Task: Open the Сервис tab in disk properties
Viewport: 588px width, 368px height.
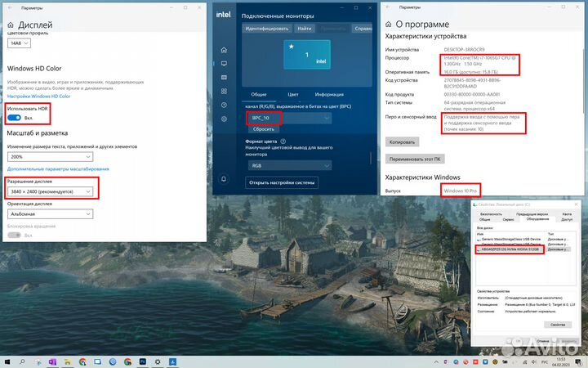Action: click(509, 219)
